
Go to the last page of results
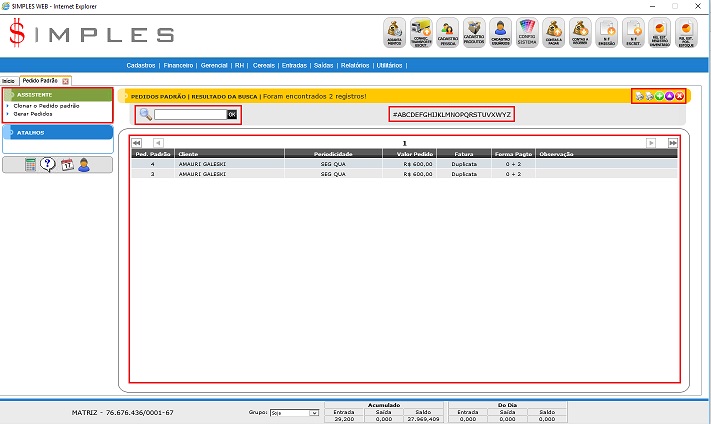click(673, 143)
